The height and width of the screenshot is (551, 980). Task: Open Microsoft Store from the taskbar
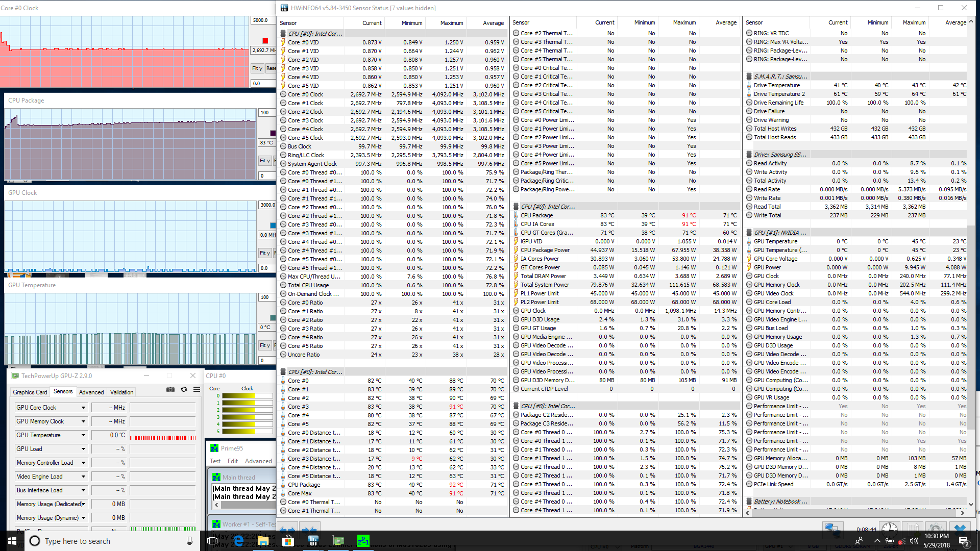click(288, 541)
